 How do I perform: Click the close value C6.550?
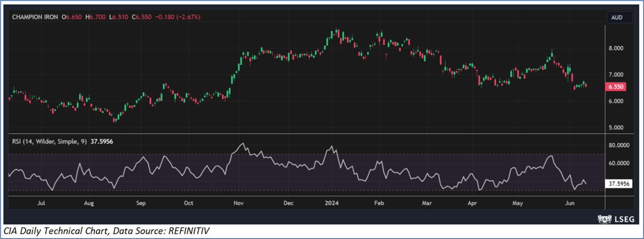(x=141, y=17)
